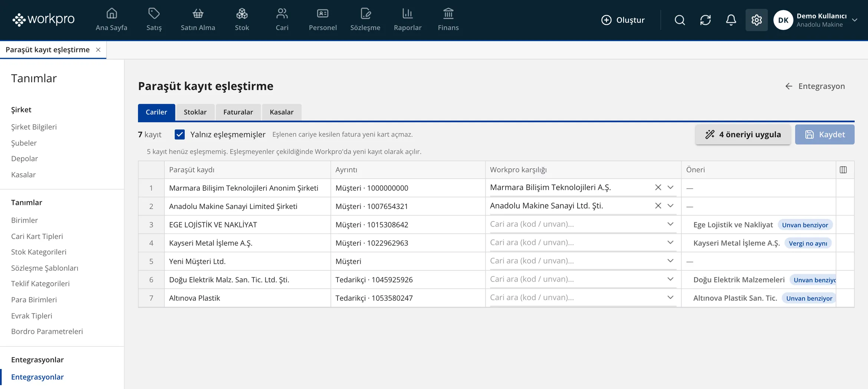Uncheck the Yalnız eşleşmemişler checkbox

pos(180,134)
